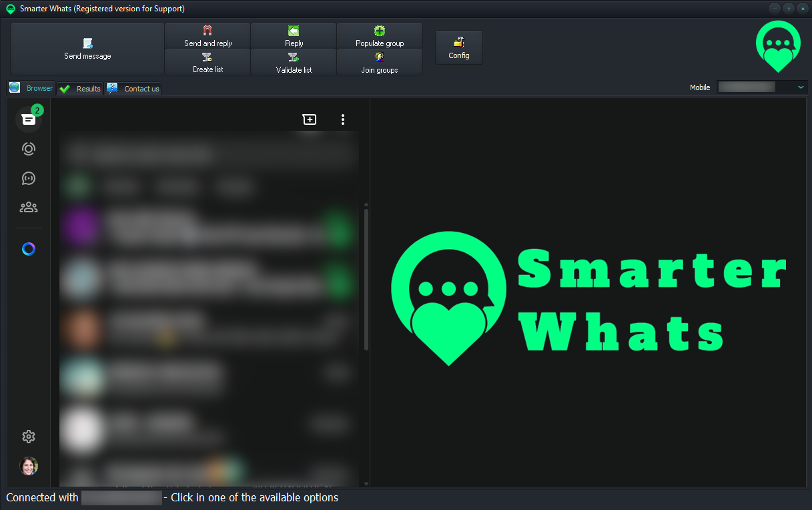Click the purple avatar chat row

coord(210,228)
